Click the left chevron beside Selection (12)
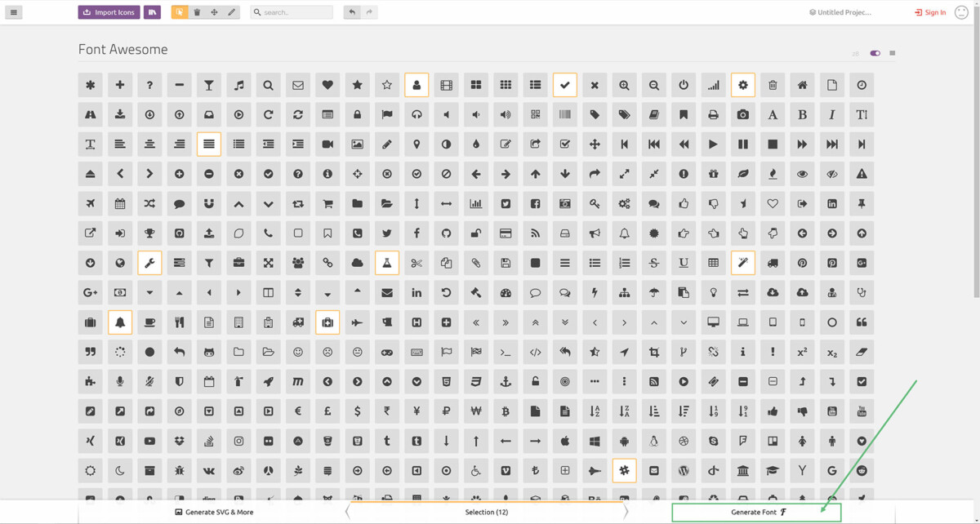Image resolution: width=980 pixels, height=524 pixels. [x=348, y=512]
